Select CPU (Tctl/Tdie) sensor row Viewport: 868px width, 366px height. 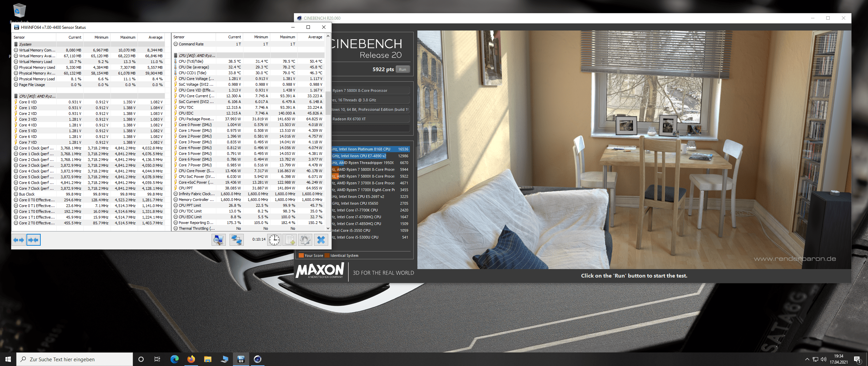[248, 61]
